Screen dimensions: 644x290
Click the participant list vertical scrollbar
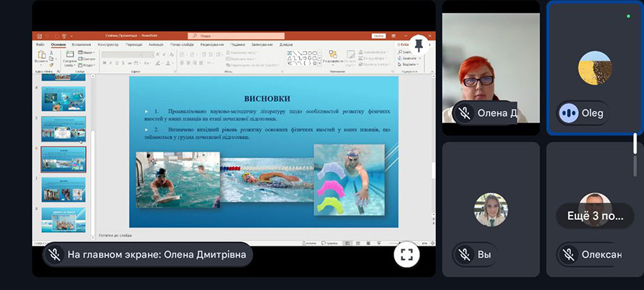tap(634, 143)
